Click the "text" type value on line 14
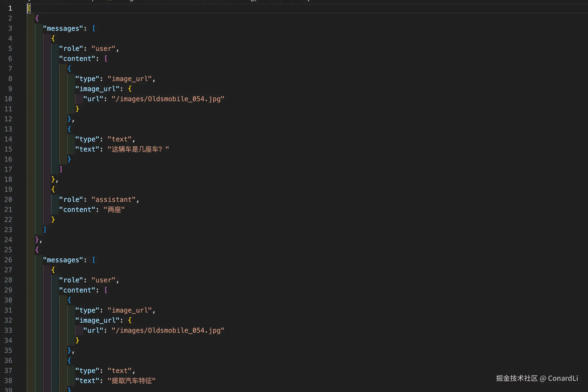This screenshot has height=392, width=588. (120, 139)
